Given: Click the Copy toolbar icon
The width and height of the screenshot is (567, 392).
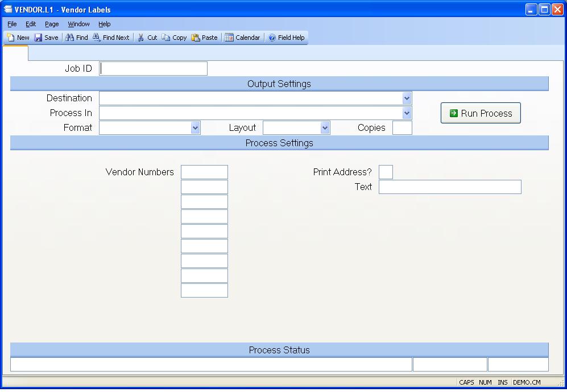Looking at the screenshot, I should coord(166,38).
